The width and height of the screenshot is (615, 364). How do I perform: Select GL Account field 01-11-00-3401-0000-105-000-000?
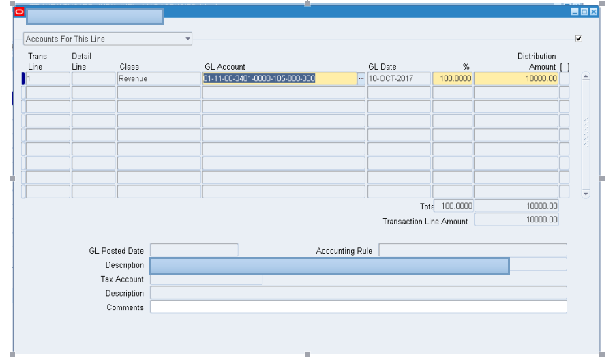[280, 78]
